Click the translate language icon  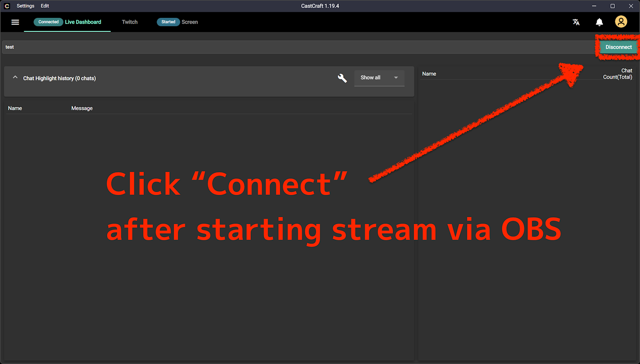tap(576, 22)
